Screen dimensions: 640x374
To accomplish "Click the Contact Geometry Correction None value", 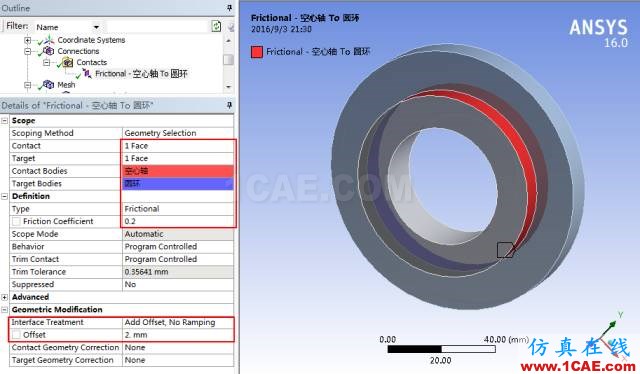I will [x=178, y=347].
